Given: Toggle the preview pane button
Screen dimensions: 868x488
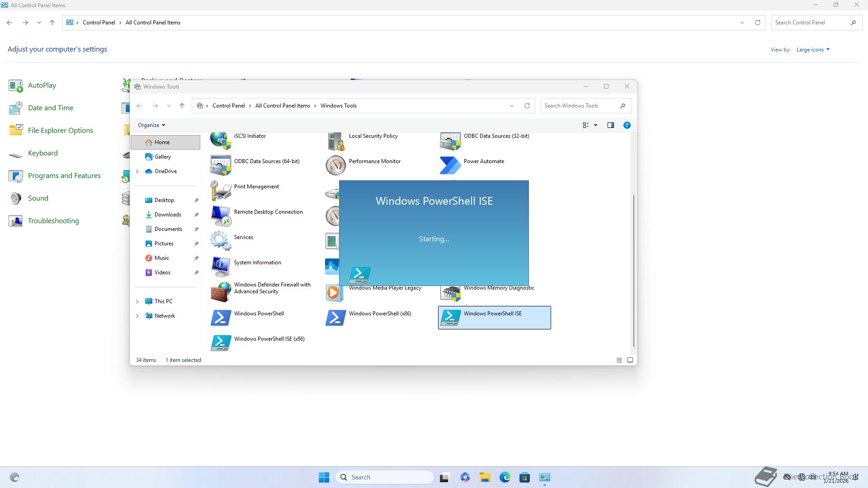Looking at the screenshot, I should pyautogui.click(x=611, y=125).
